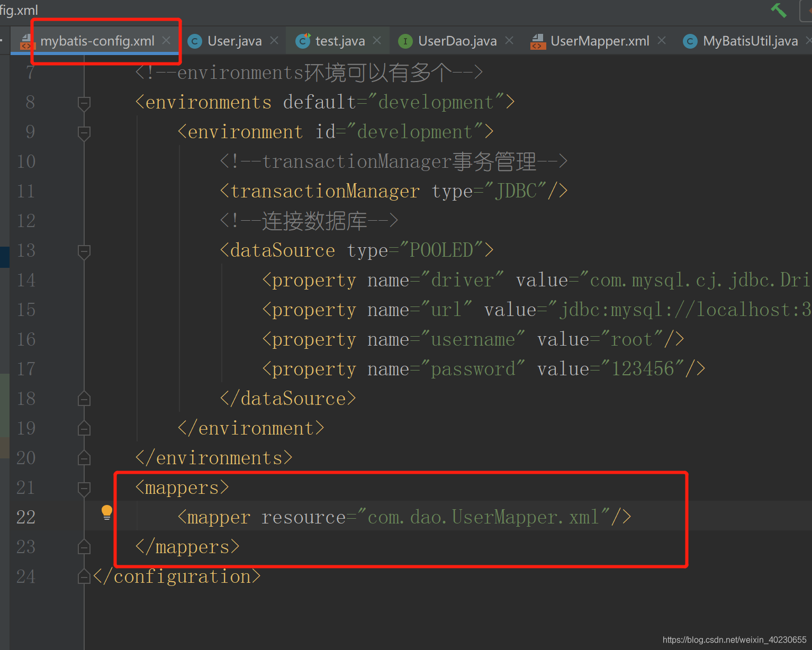The height and width of the screenshot is (650, 812).
Task: Click the yellow light bulb intention icon
Action: [x=107, y=512]
